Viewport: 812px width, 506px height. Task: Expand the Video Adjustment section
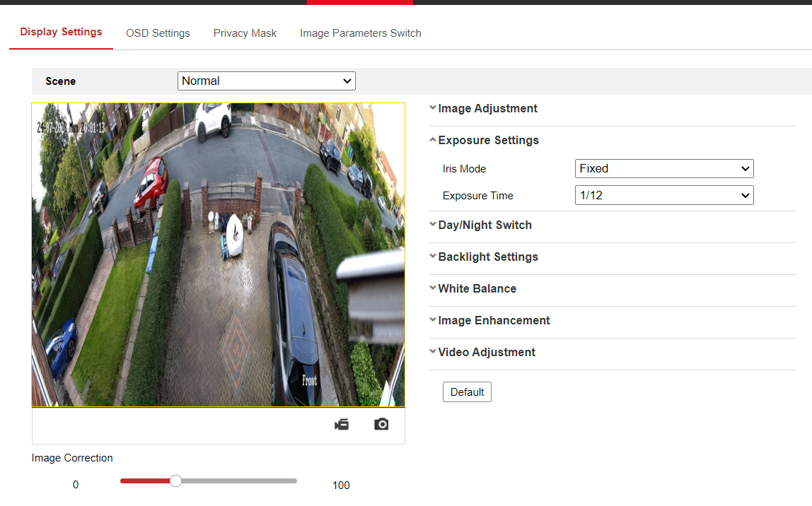pyautogui.click(x=487, y=353)
